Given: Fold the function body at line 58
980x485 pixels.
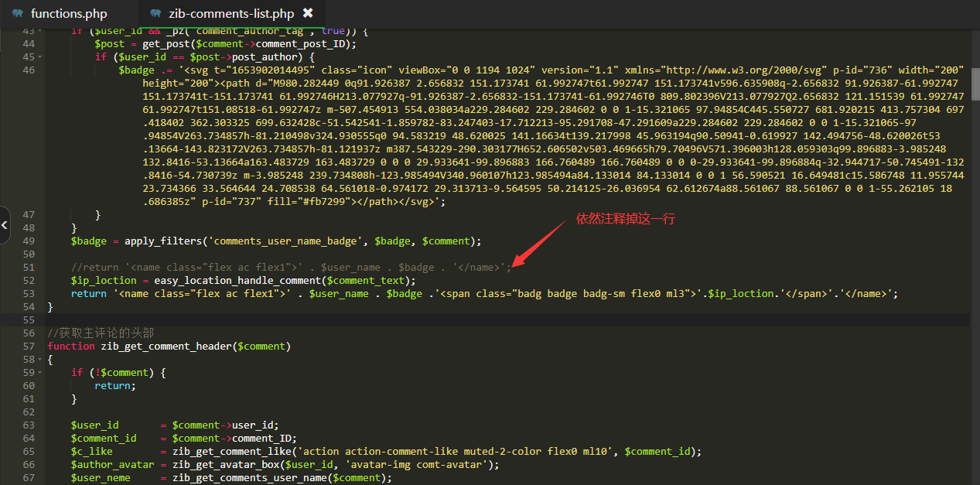Looking at the screenshot, I should 39,360.
